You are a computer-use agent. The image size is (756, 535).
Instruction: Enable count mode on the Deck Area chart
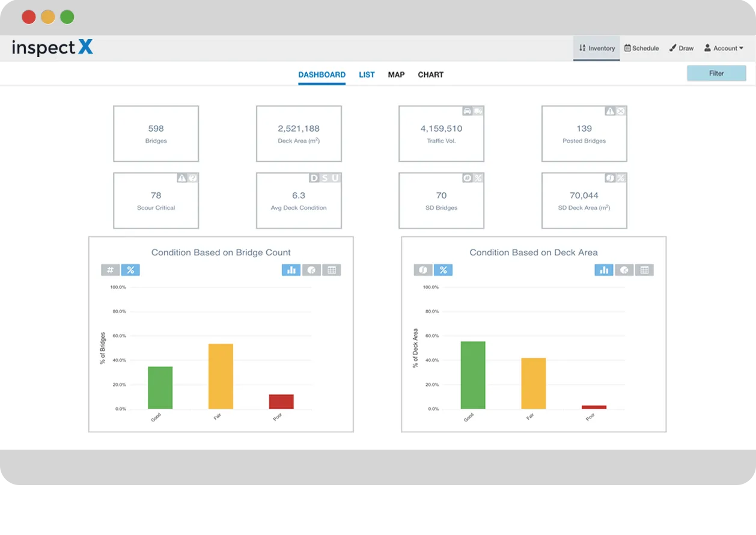[422, 270]
